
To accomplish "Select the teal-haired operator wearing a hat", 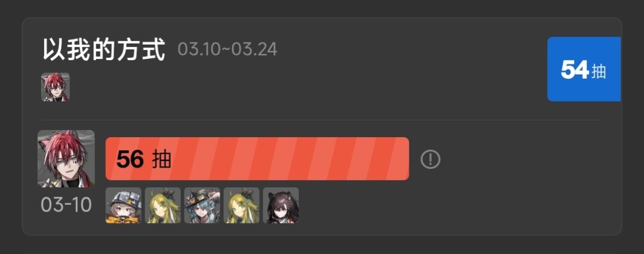I will pos(202,205).
